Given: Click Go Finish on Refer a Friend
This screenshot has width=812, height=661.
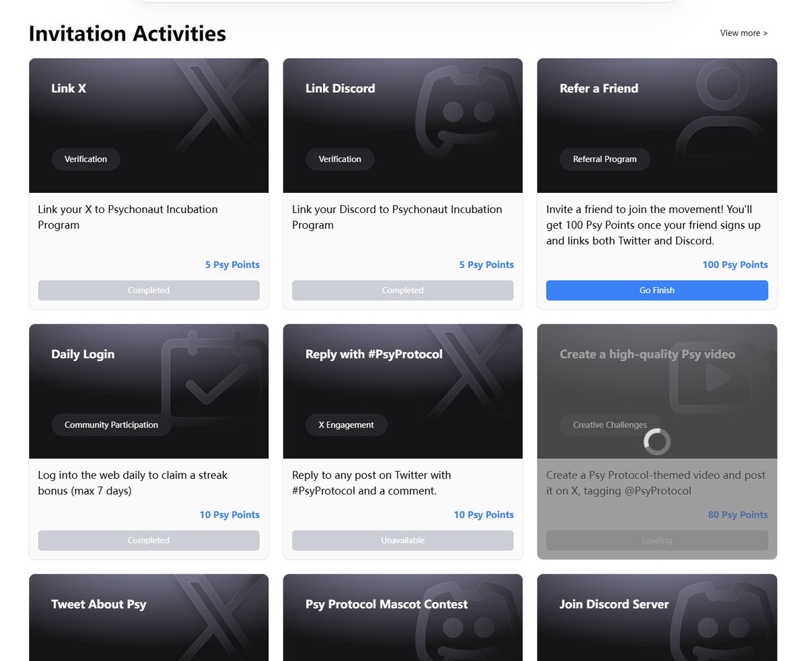Looking at the screenshot, I should (657, 290).
